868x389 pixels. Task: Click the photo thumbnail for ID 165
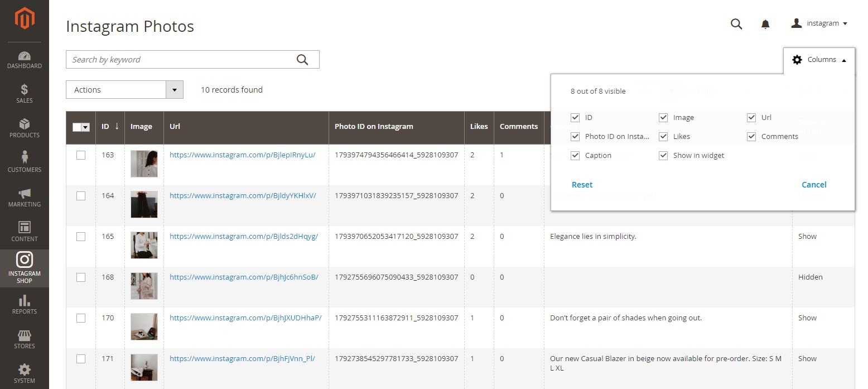pos(144,245)
